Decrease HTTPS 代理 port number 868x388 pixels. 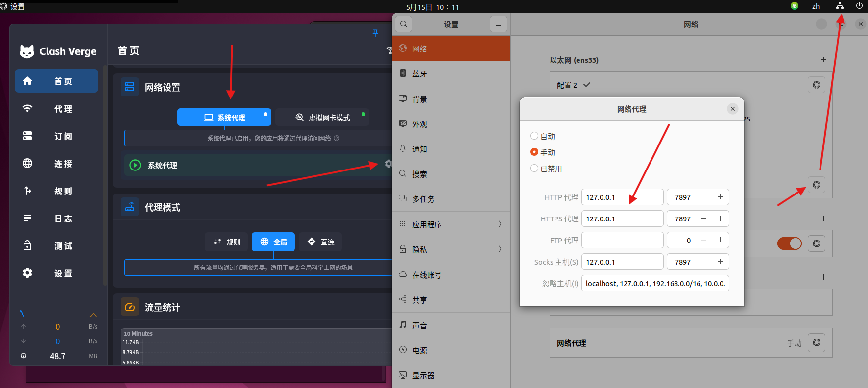[x=703, y=218]
